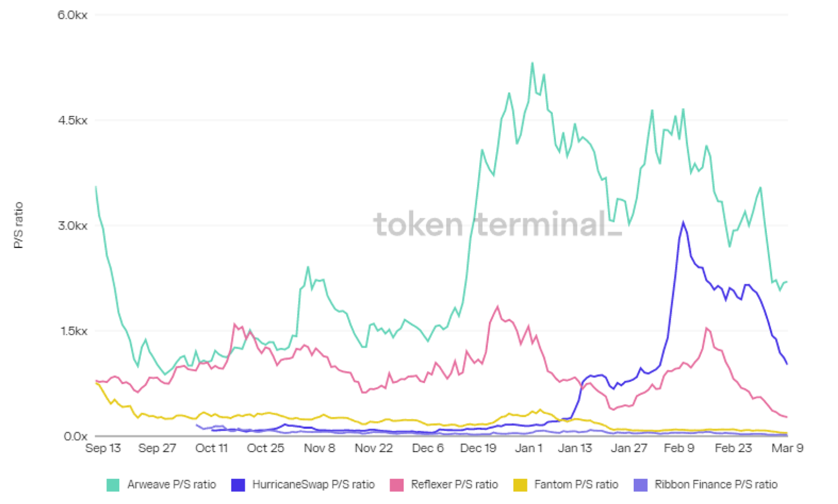Toggle the Ribbon Finance P/S ratio label

coord(716,484)
